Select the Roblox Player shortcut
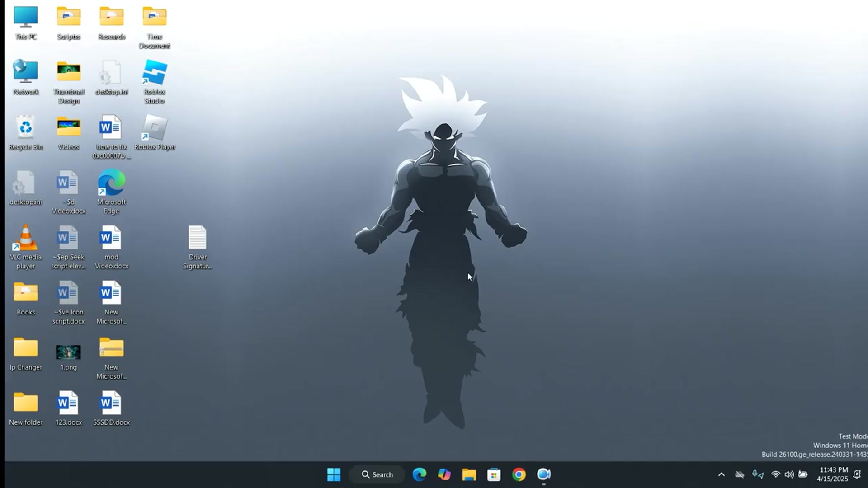 pos(155,133)
